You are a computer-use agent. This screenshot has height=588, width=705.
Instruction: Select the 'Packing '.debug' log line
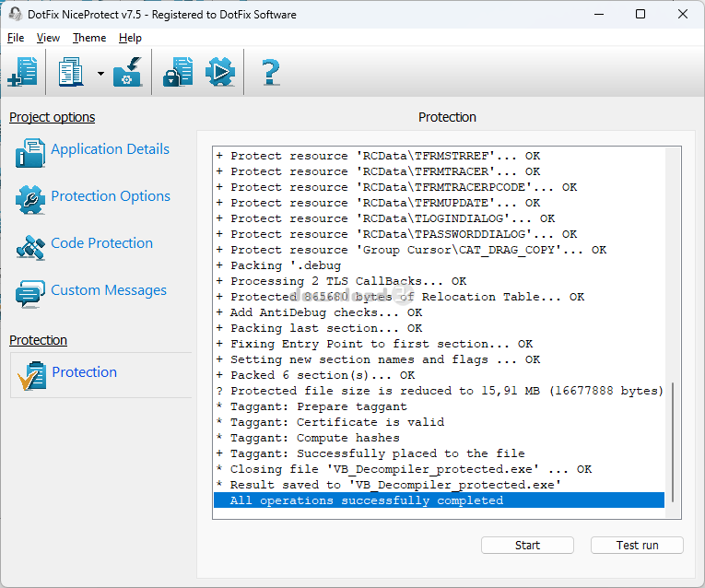pos(439,265)
